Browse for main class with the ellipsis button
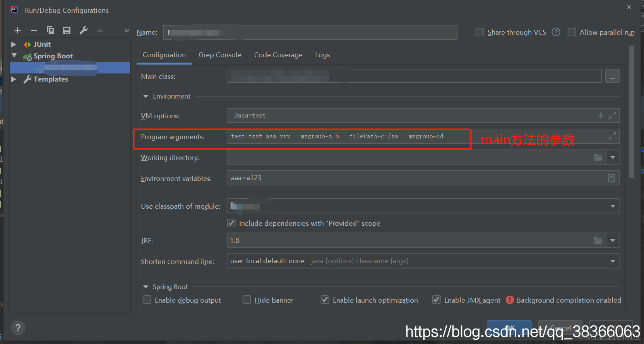This screenshot has width=644, height=344. pos(612,76)
